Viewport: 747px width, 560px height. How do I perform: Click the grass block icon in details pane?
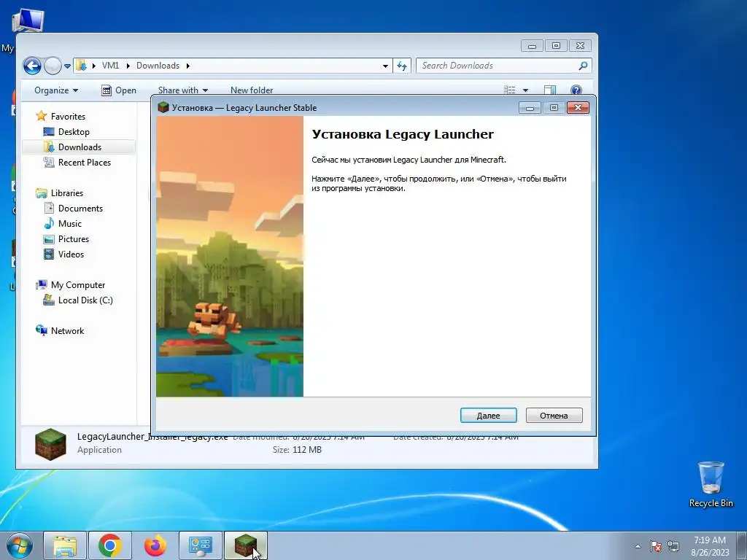coord(50,444)
